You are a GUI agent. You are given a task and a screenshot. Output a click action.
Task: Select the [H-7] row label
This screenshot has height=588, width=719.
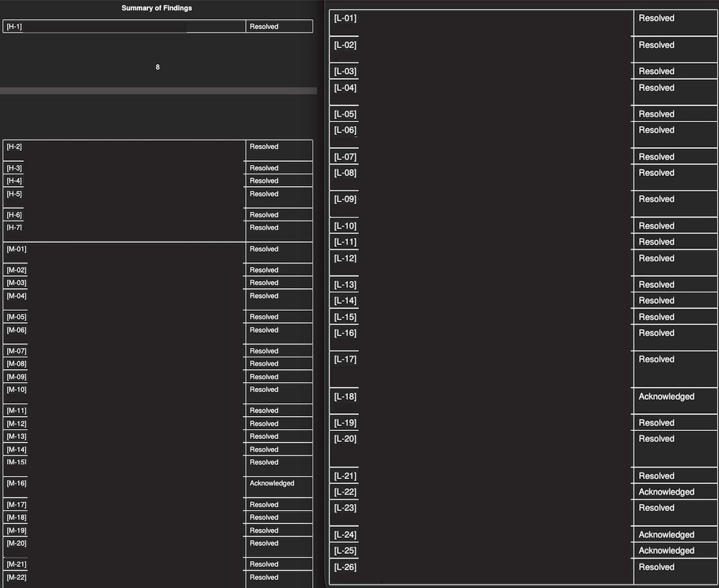[x=14, y=228]
